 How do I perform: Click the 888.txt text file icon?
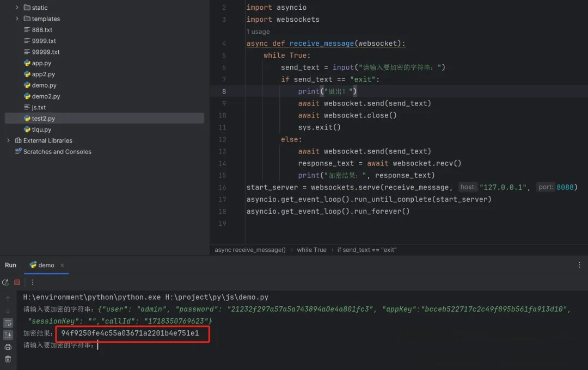point(27,29)
